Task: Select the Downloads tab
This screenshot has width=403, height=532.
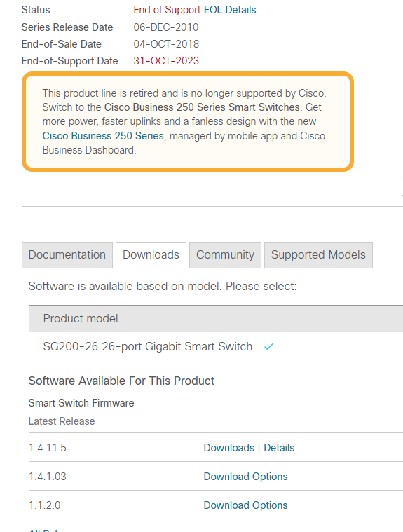Action: tap(151, 255)
